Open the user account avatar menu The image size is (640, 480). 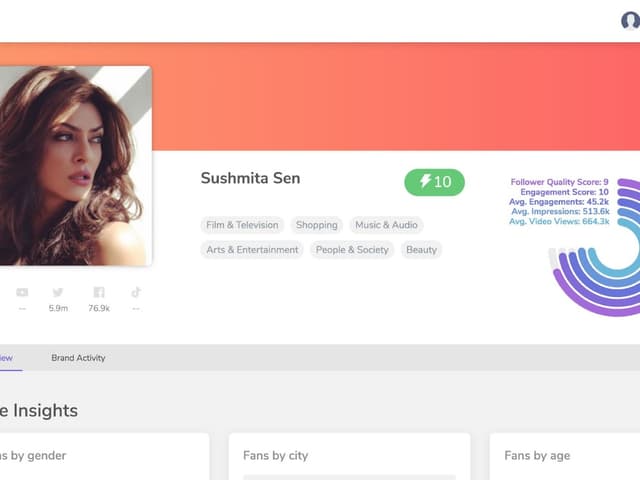coord(630,20)
